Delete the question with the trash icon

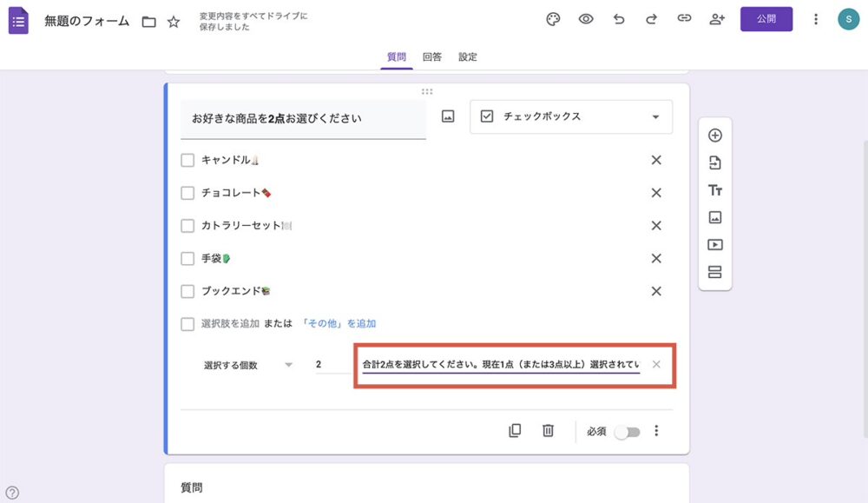point(548,430)
